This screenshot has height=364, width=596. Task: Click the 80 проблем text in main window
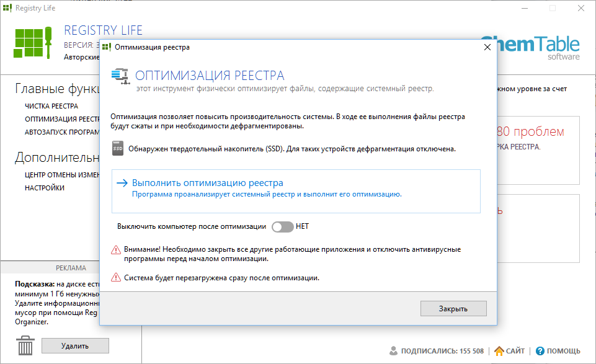[530, 131]
